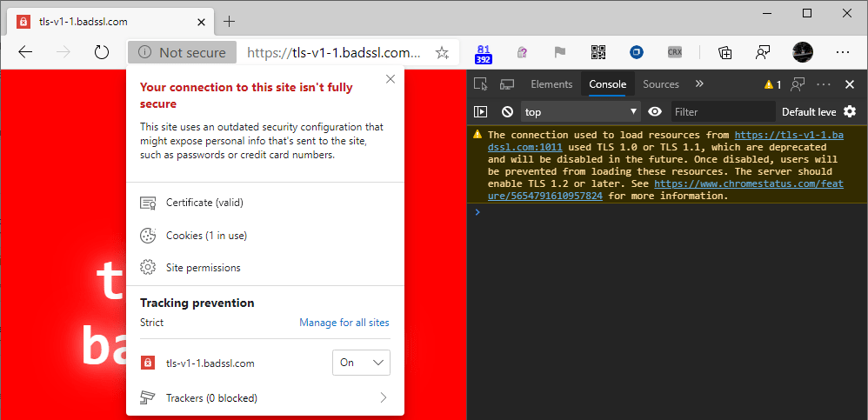Open the Sources tab in DevTools
The width and height of the screenshot is (868, 420).
point(661,84)
